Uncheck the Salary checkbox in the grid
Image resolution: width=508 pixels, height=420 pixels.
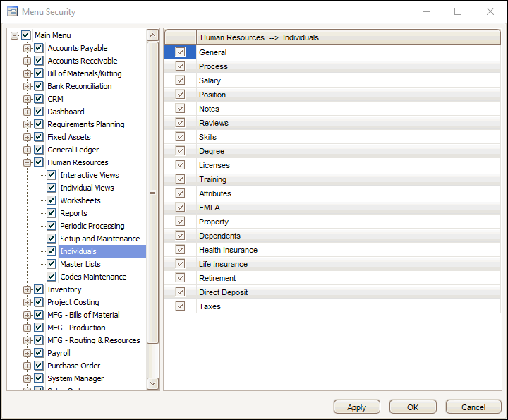(x=180, y=80)
